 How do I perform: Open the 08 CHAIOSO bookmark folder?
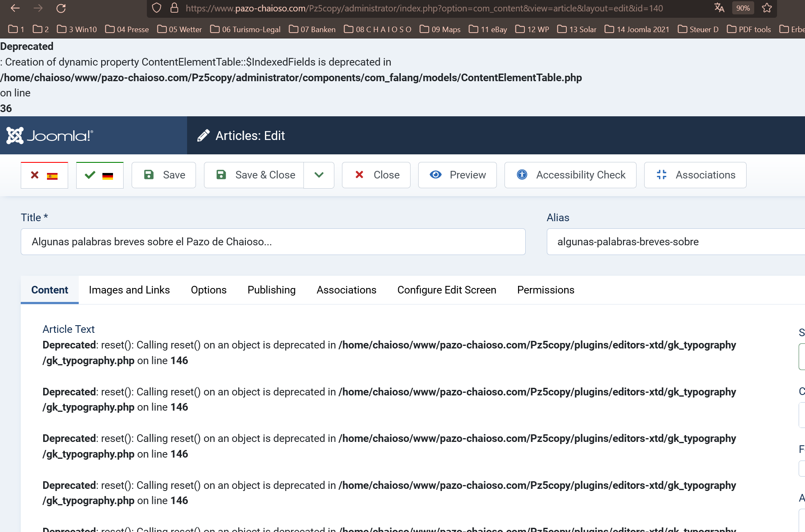coord(378,29)
